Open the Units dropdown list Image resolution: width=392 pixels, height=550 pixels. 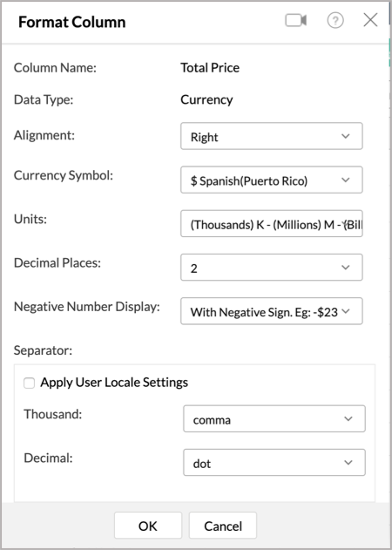(272, 223)
